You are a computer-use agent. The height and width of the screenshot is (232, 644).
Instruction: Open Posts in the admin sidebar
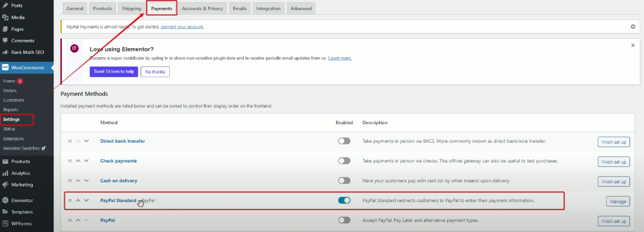[x=27, y=5]
